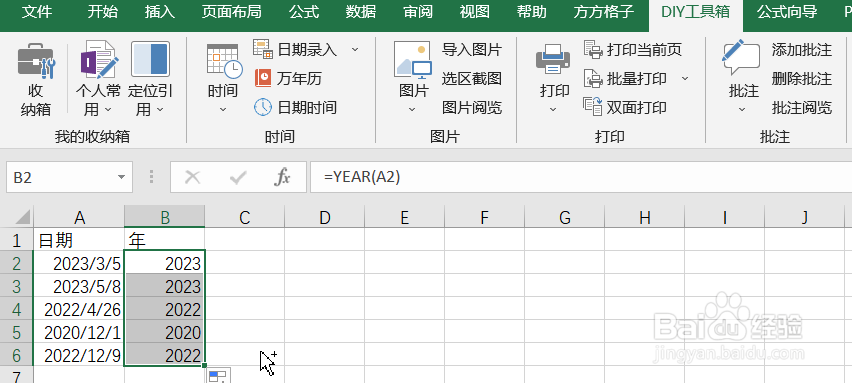Click cell containing 2022/4/26
Viewport: 852px width, 383px height.
[x=79, y=309]
